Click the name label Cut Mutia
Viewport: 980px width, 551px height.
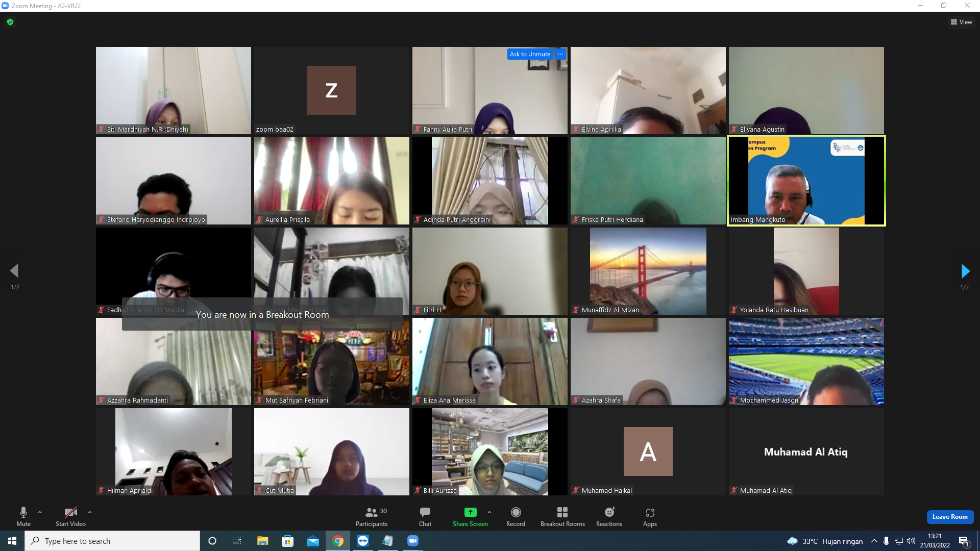[279, 491]
